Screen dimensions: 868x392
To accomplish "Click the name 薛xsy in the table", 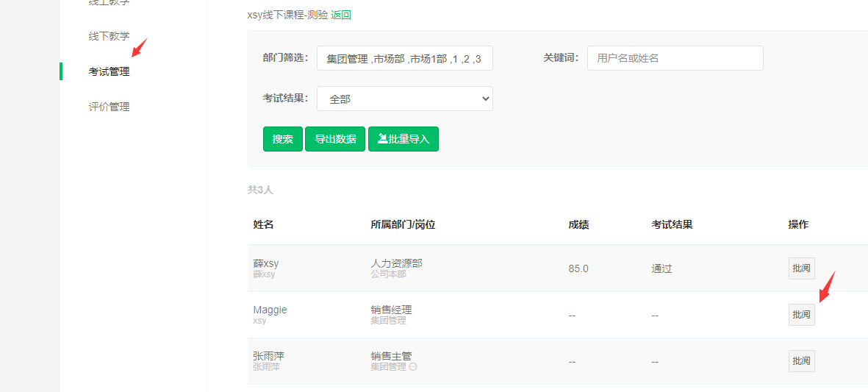I will pos(266,263).
